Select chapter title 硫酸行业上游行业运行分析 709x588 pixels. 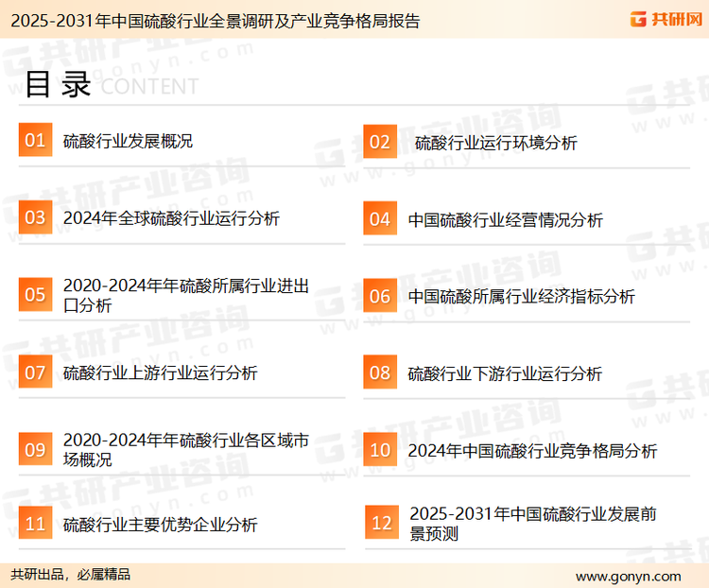click(x=160, y=373)
